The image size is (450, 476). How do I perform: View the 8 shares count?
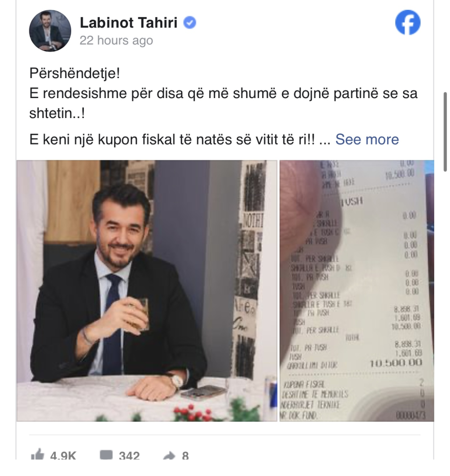pyautogui.click(x=185, y=455)
